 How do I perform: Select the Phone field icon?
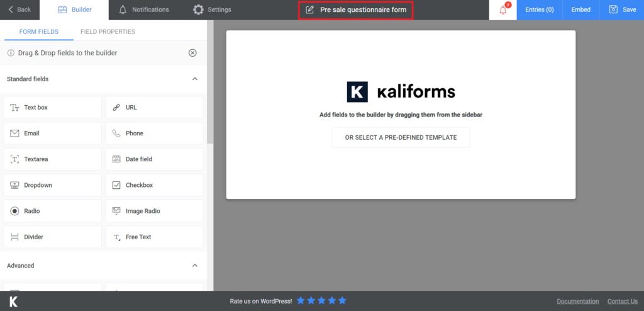(116, 133)
